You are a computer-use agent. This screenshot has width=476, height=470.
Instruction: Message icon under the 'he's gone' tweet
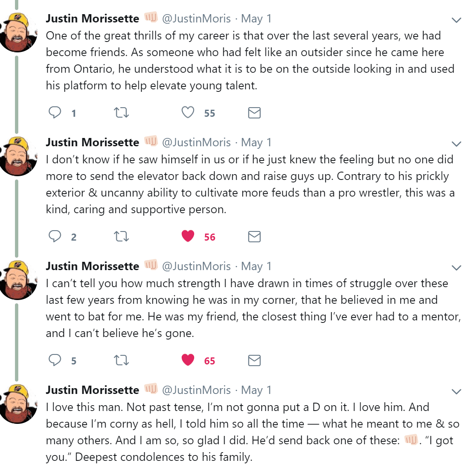(254, 360)
